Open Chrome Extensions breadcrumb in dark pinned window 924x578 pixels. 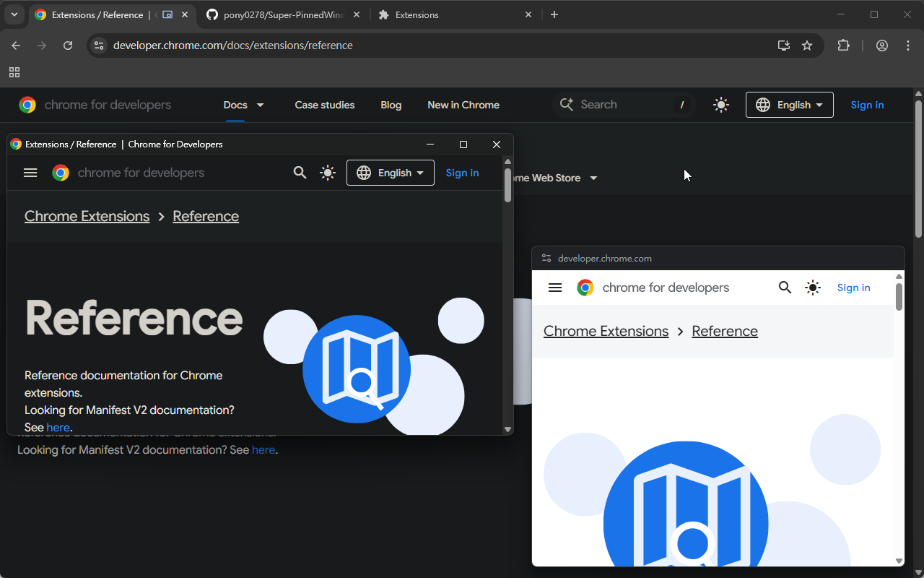click(87, 216)
